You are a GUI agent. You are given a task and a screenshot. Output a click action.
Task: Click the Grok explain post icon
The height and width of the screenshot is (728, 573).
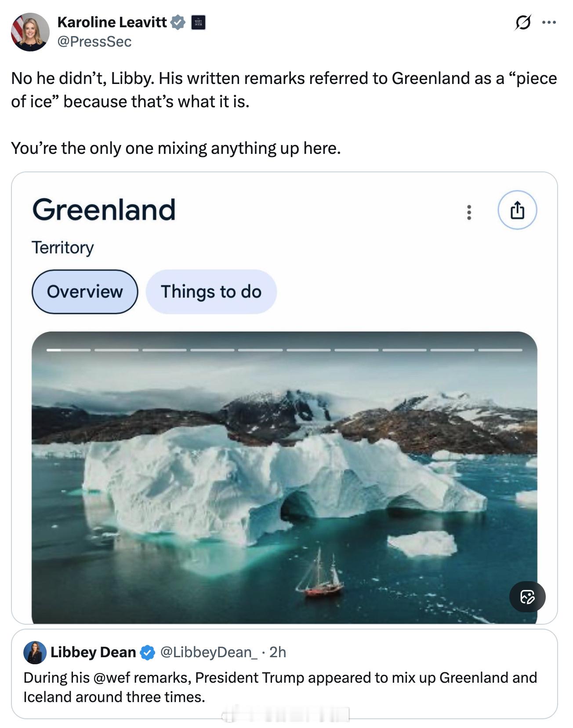coord(522,22)
